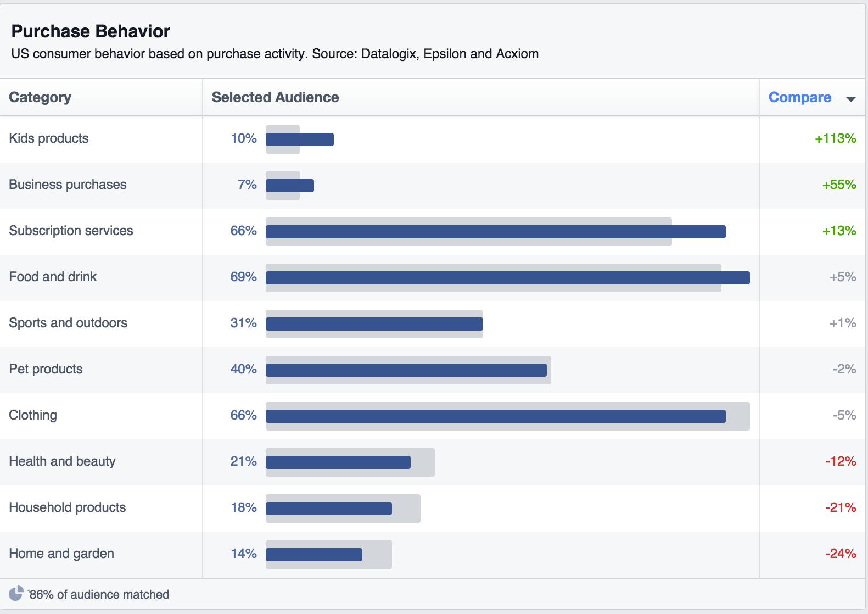Click the blue bar for Home and garden
The width and height of the screenshot is (868, 614).
pyautogui.click(x=313, y=554)
